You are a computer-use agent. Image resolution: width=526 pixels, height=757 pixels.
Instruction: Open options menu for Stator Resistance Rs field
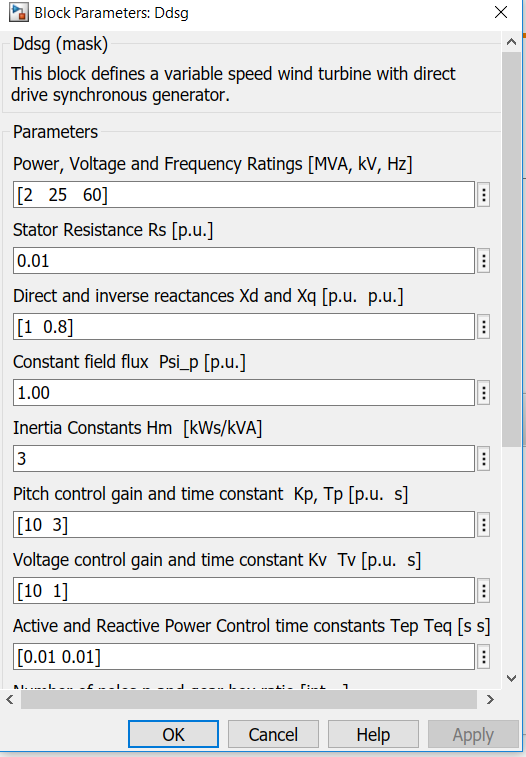coord(484,261)
